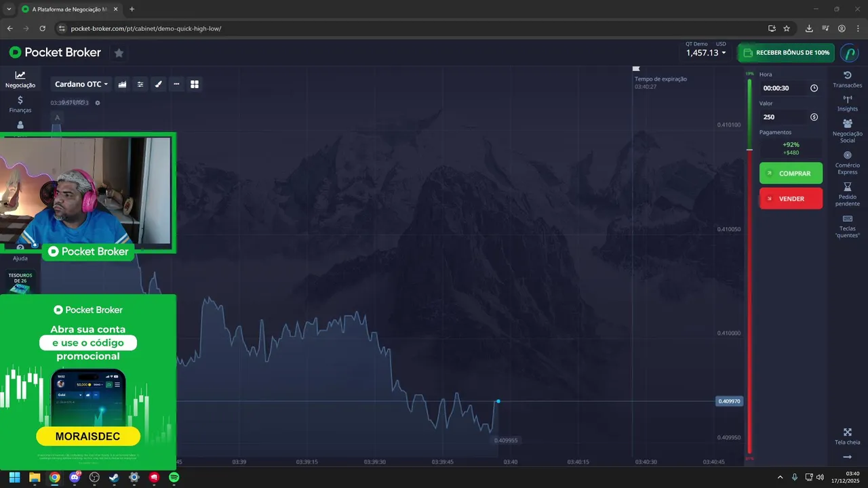Show hidden system tray icons
This screenshot has width=868, height=488.
pyautogui.click(x=780, y=477)
